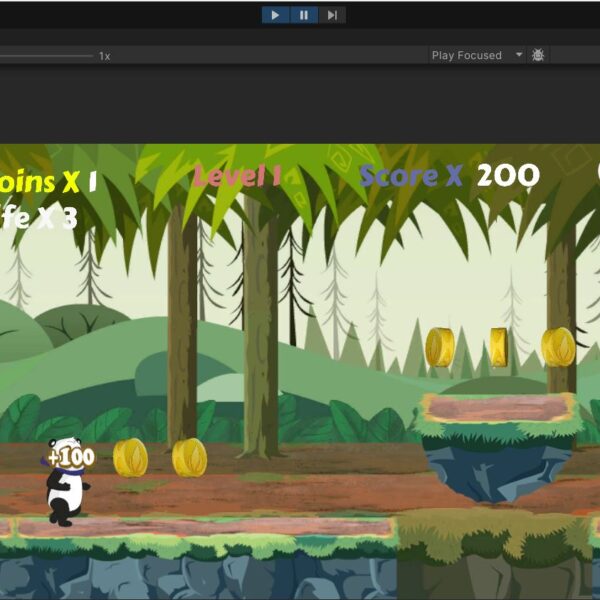The image size is (600, 600).
Task: Pause the running game
Action: (x=304, y=14)
